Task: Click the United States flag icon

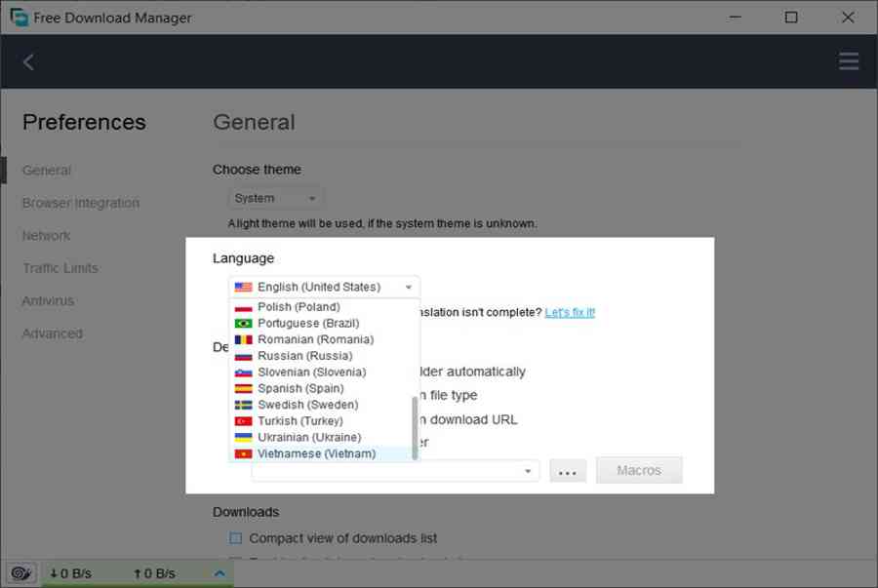Action: click(243, 287)
